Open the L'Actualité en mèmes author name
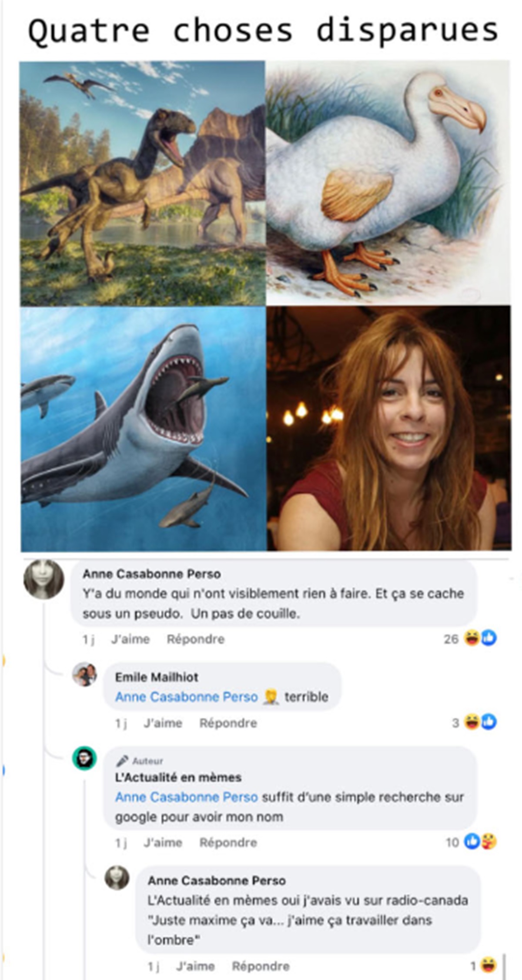 178,777
